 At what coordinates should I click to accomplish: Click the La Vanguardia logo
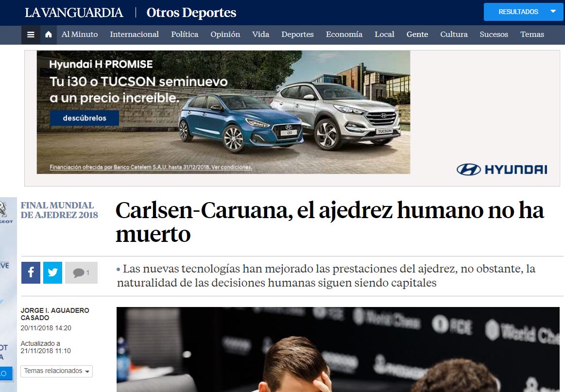(74, 13)
